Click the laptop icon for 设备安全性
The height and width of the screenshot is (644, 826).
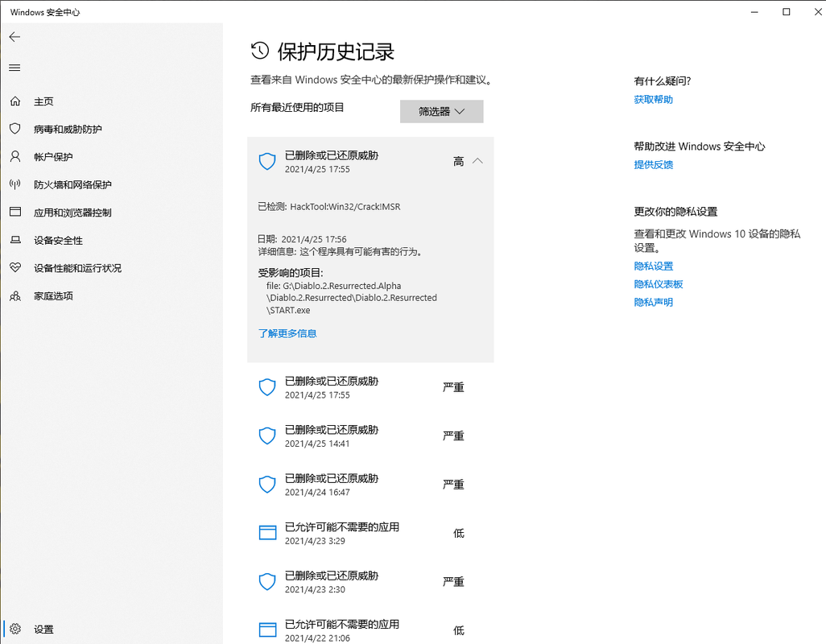click(15, 240)
